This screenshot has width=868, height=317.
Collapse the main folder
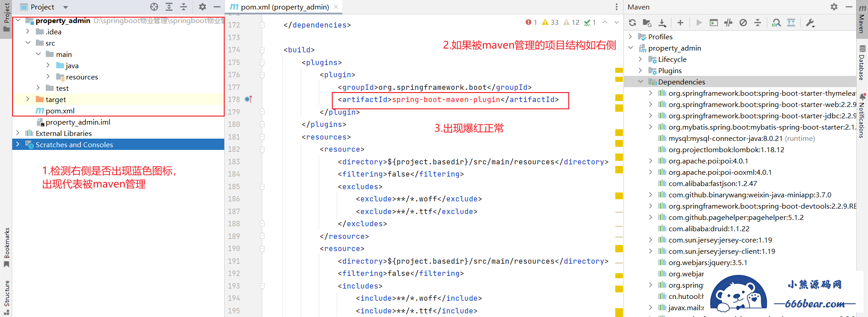point(38,54)
